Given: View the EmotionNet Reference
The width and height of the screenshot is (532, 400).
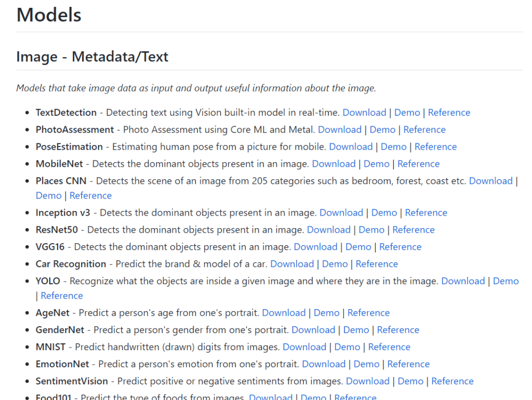Looking at the screenshot, I should (408, 364).
